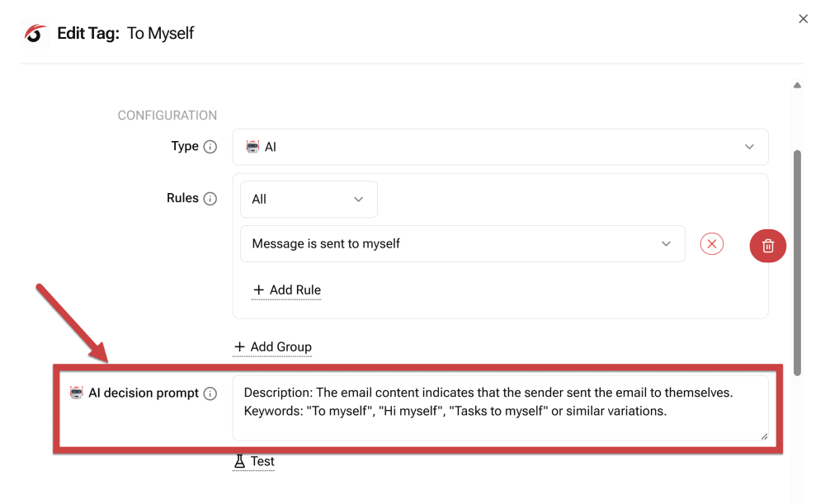Expand the All rule-match dropdown
Image resolution: width=825 pixels, height=504 pixels.
click(x=309, y=200)
